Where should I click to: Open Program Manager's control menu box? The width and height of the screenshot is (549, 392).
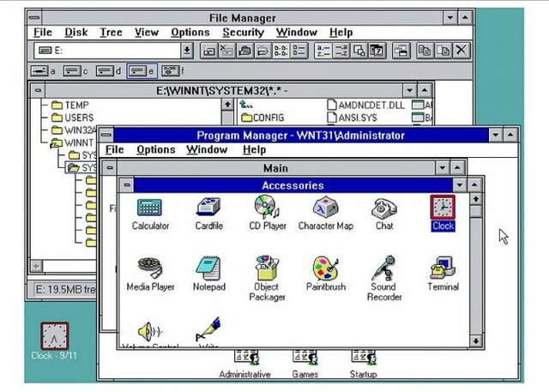[106, 136]
